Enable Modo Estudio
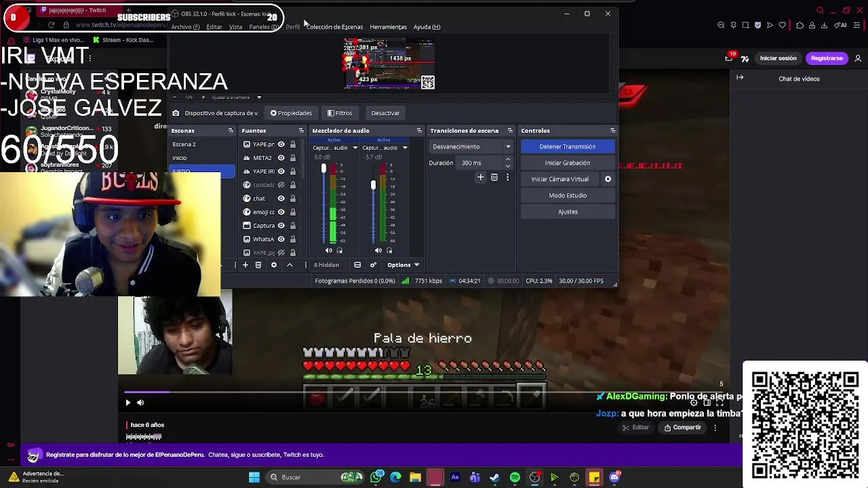Viewport: 868px width, 488px height. tap(568, 195)
